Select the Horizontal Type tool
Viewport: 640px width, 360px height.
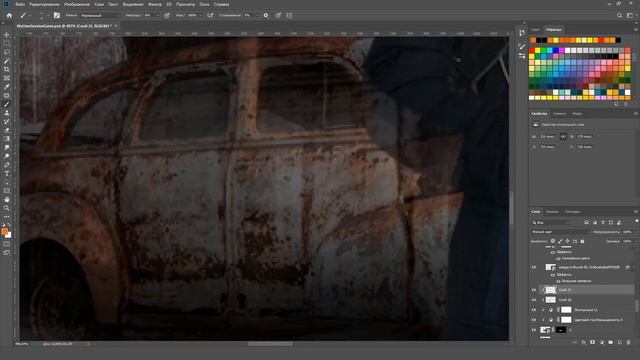pos(7,173)
